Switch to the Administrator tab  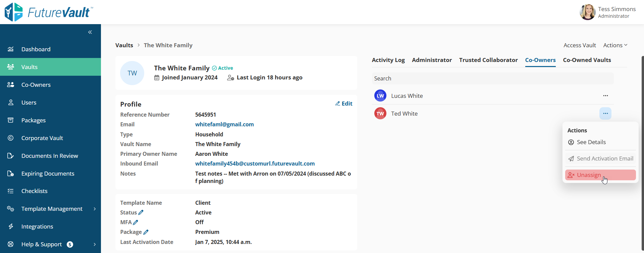tap(432, 60)
